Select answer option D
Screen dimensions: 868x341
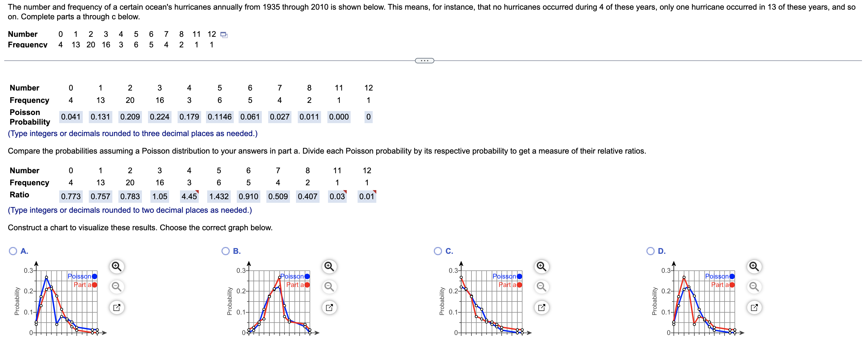coord(651,251)
